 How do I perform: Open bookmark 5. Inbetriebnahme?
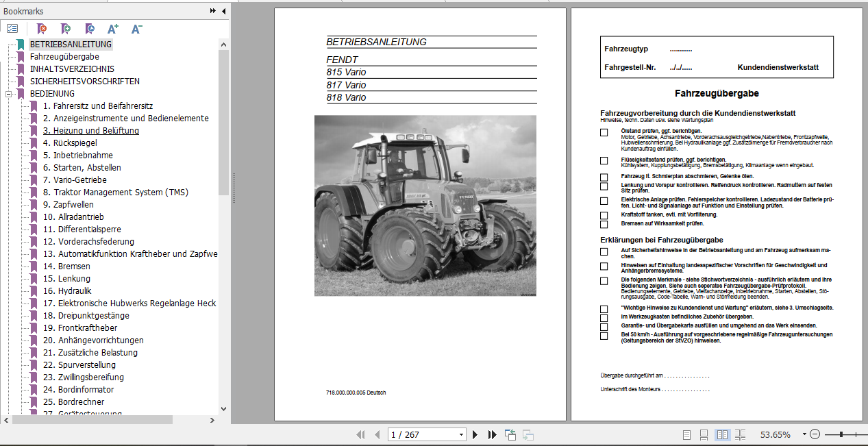pyautogui.click(x=78, y=156)
